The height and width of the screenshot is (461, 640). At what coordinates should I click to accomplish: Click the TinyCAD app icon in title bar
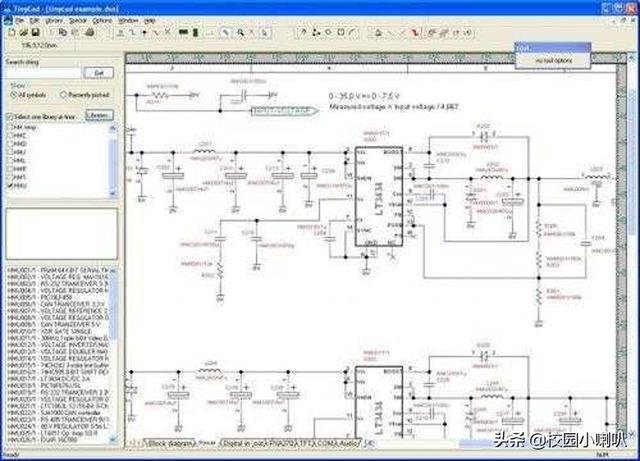point(7,7)
